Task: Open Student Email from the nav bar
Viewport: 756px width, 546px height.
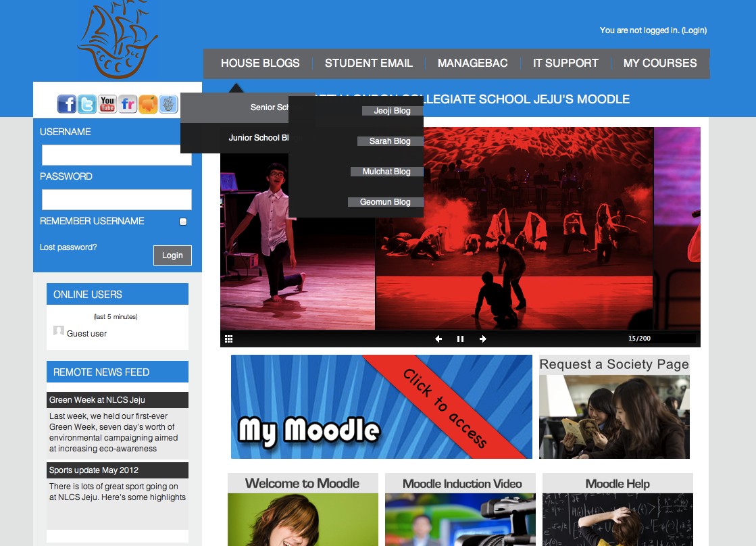Action: (369, 64)
